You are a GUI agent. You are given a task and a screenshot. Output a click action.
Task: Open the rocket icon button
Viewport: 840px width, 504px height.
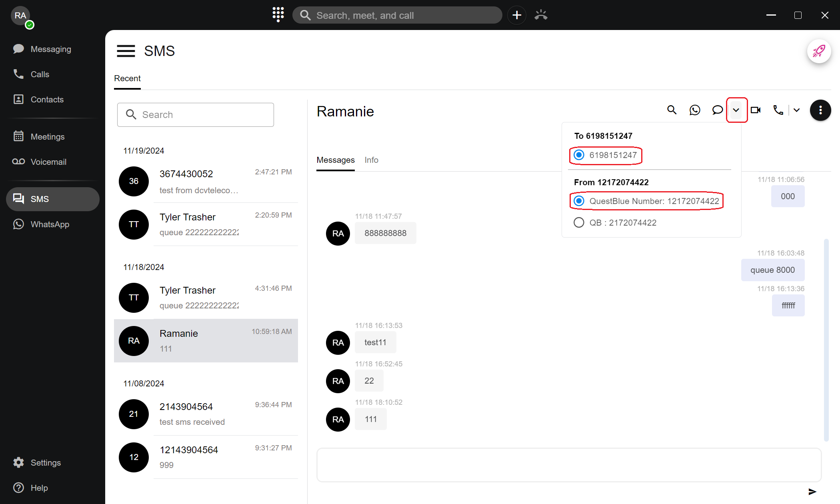point(818,51)
